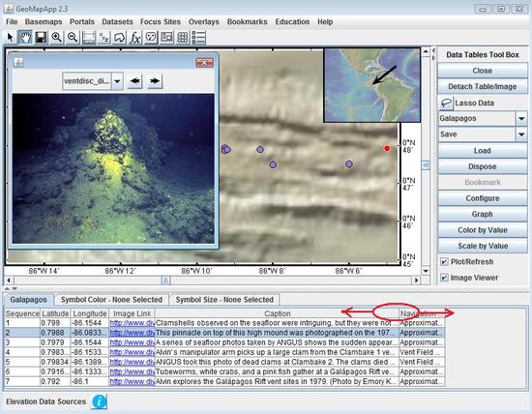Open the Galapagos dataset dropdown

click(521, 118)
